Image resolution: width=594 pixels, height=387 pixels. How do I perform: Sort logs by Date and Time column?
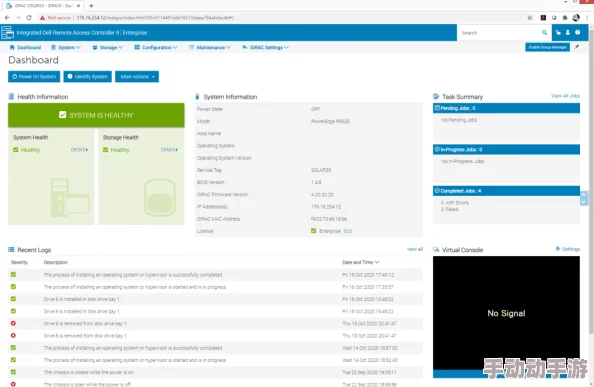(x=360, y=262)
